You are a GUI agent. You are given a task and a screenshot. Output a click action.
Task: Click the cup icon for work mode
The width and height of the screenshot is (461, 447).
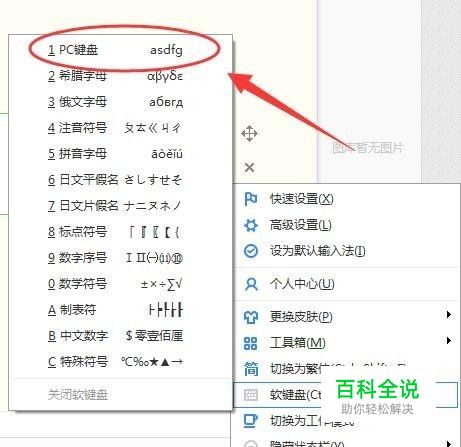point(251,421)
